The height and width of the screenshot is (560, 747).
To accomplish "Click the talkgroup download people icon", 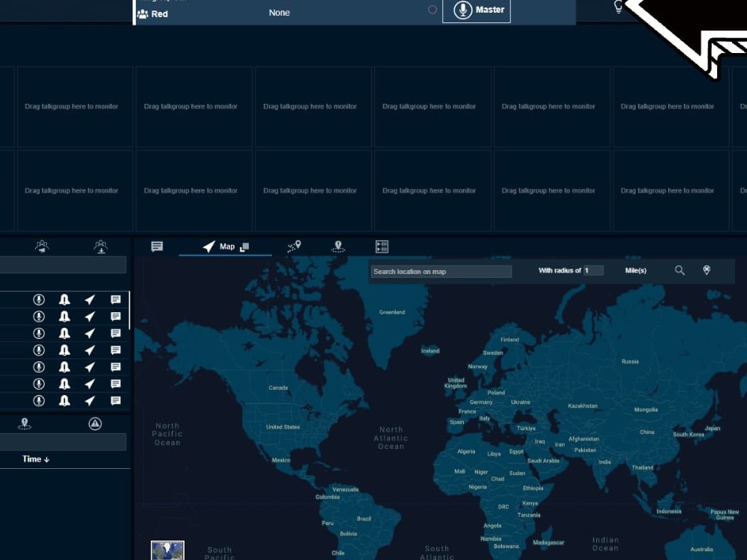I will (x=101, y=246).
